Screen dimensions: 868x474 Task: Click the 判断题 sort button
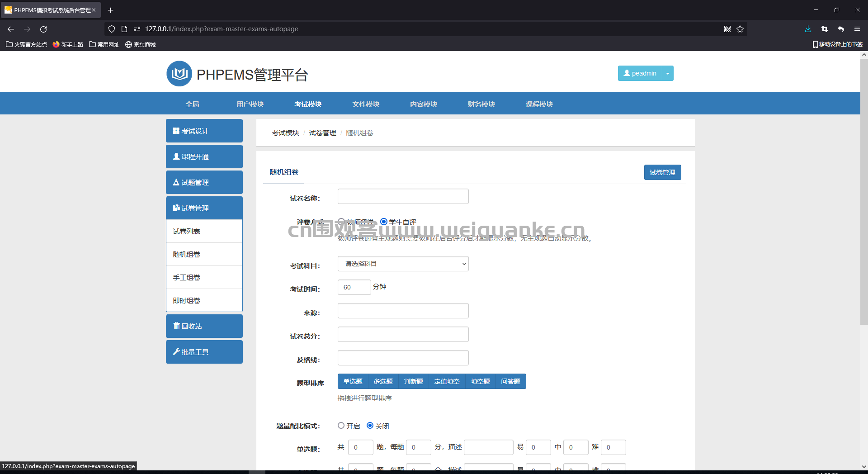coord(414,381)
